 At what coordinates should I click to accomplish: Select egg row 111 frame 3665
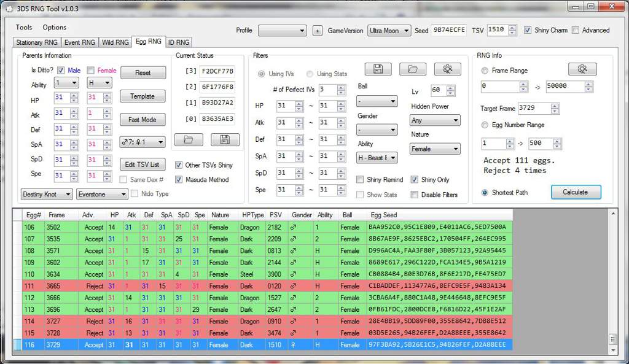(267, 286)
